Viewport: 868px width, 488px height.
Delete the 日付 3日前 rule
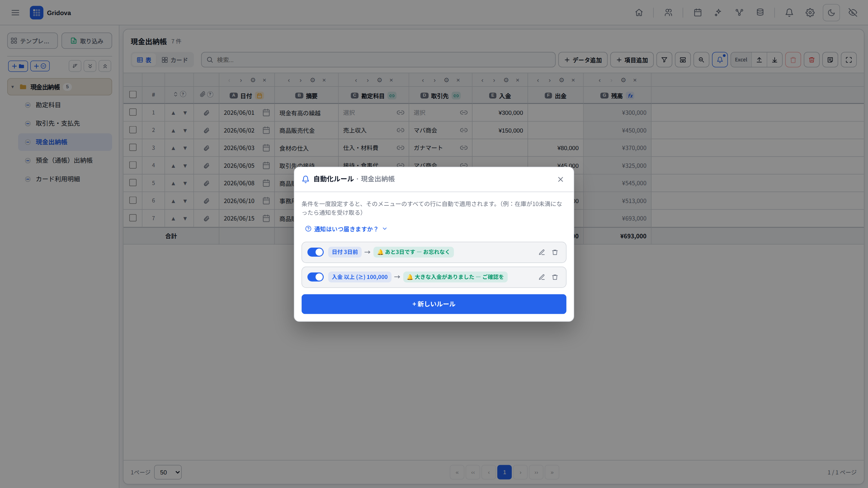click(x=555, y=252)
